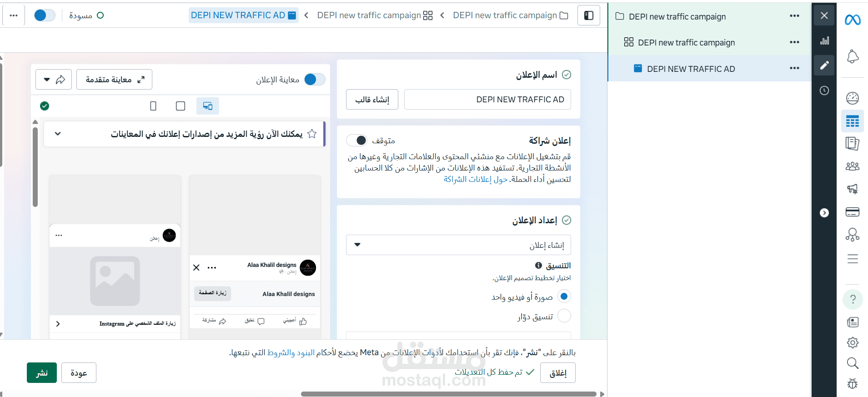Select desktop and mobile preview icon
Image resolution: width=868 pixels, height=397 pixels.
coord(208,106)
